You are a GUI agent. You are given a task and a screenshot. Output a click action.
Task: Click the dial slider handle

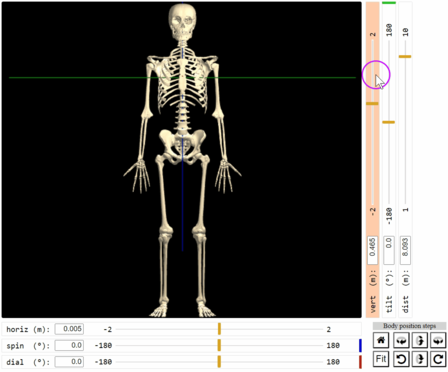(219, 362)
